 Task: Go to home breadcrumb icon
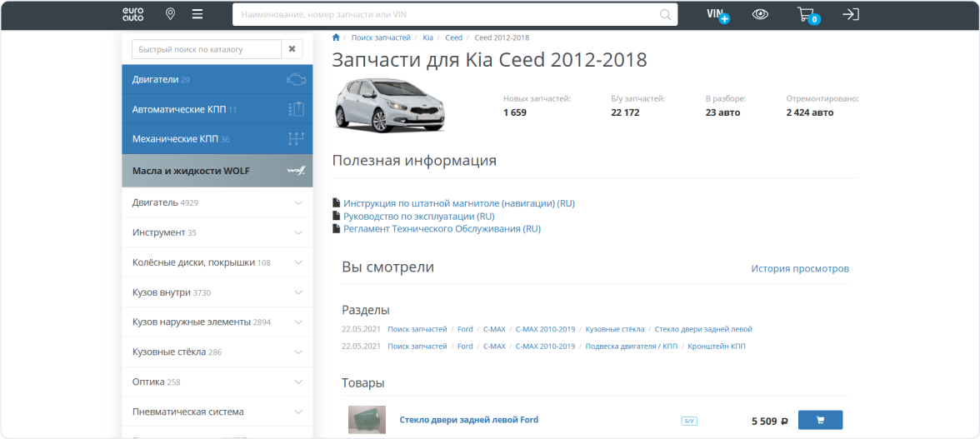336,37
